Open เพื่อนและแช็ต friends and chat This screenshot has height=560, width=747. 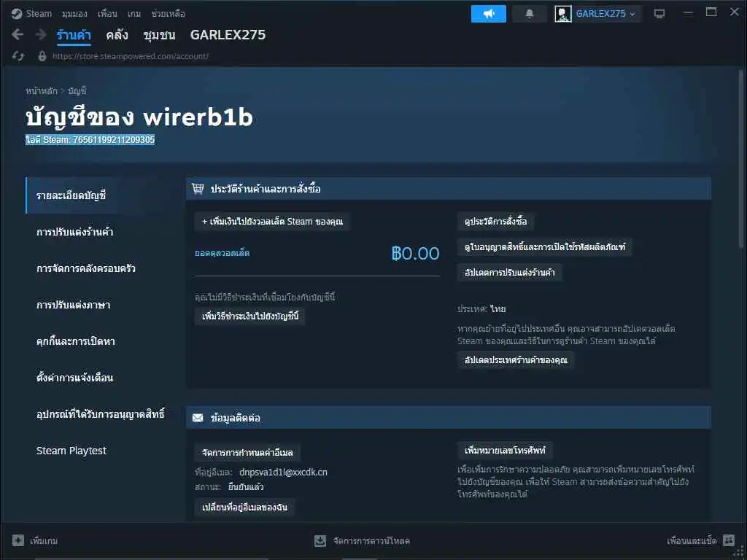coord(692,540)
